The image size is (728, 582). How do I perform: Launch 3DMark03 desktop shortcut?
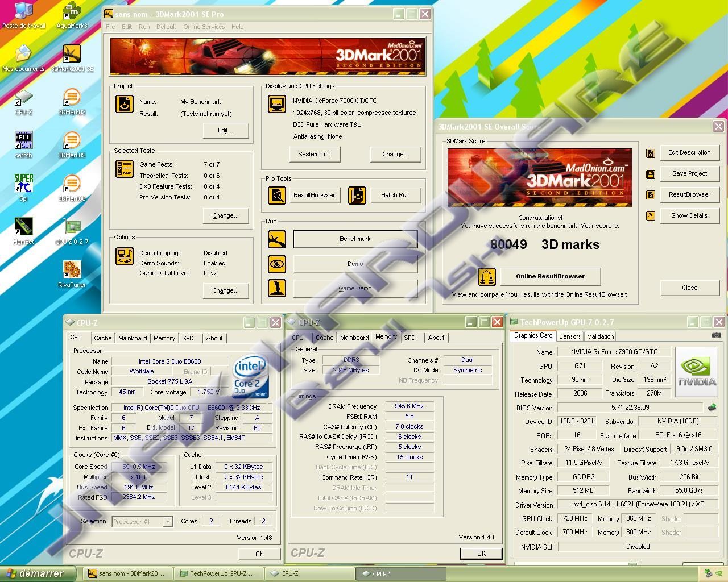tap(72, 102)
